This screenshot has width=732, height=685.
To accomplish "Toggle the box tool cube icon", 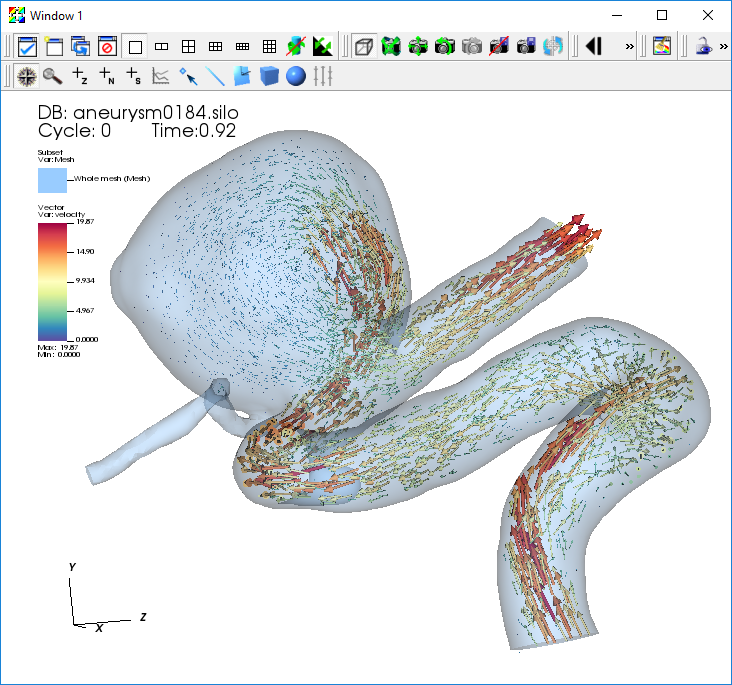I will point(269,76).
